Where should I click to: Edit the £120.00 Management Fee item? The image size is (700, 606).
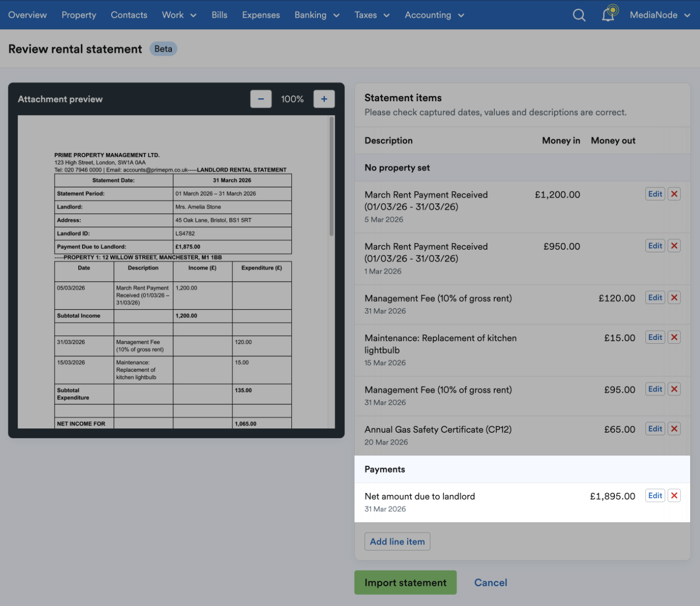click(x=655, y=298)
